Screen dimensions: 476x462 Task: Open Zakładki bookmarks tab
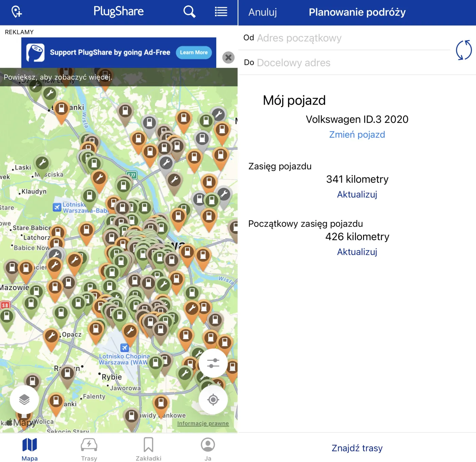149,449
